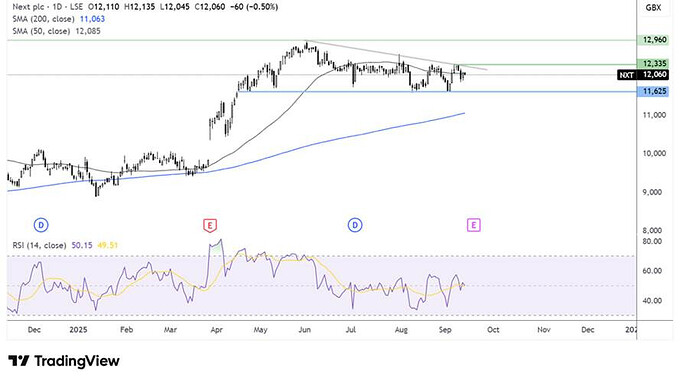
Task: Click the Jul label on time axis
Action: 351,330
